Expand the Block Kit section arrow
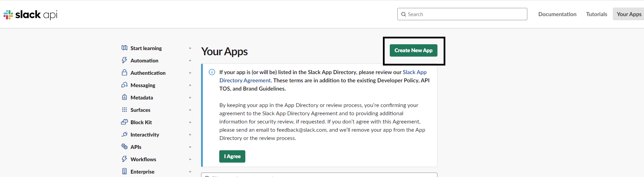Viewport: 644px width, 177px height. [x=190, y=122]
